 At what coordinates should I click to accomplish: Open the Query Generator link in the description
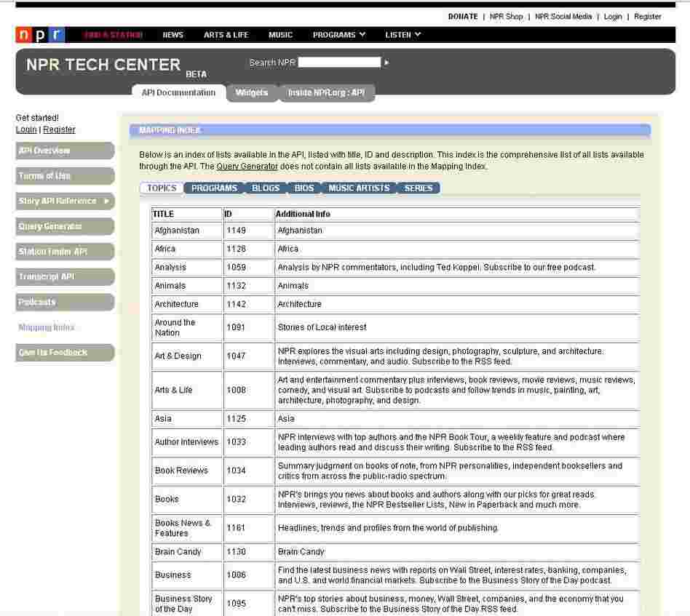pos(247,167)
